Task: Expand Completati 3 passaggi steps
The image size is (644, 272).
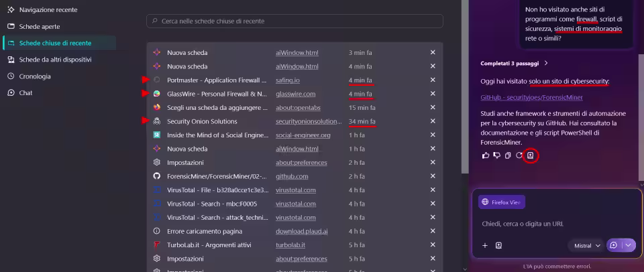Action: (515, 63)
